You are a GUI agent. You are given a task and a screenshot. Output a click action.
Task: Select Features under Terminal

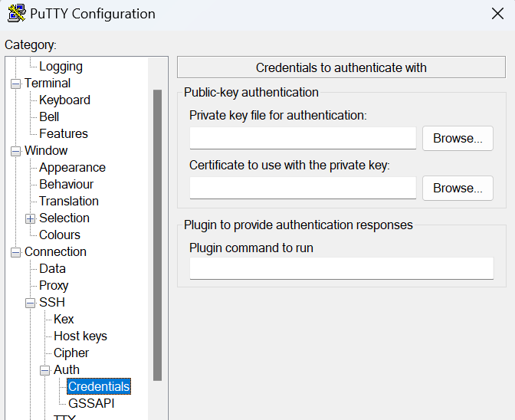click(x=64, y=133)
